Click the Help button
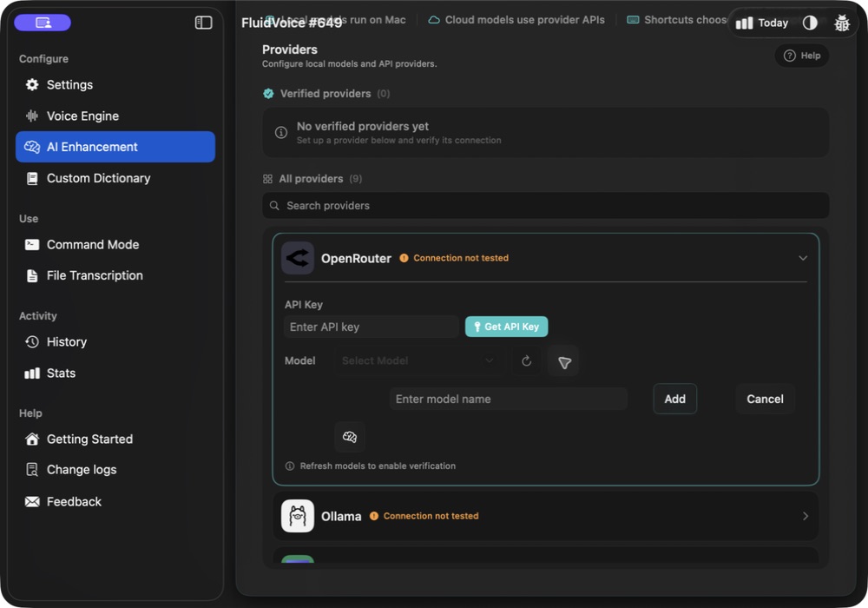Image resolution: width=868 pixels, height=608 pixels. point(801,56)
